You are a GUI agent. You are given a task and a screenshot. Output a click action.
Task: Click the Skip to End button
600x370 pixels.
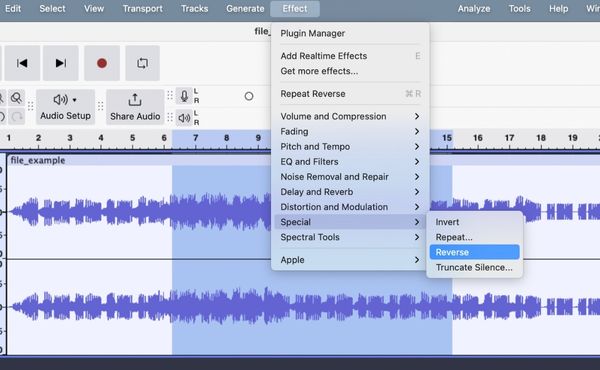coord(61,63)
